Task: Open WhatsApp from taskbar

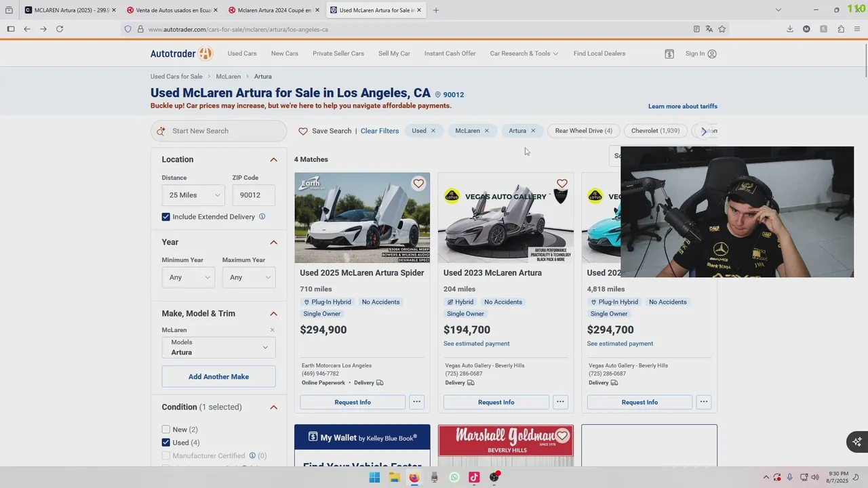Action: [x=454, y=477]
